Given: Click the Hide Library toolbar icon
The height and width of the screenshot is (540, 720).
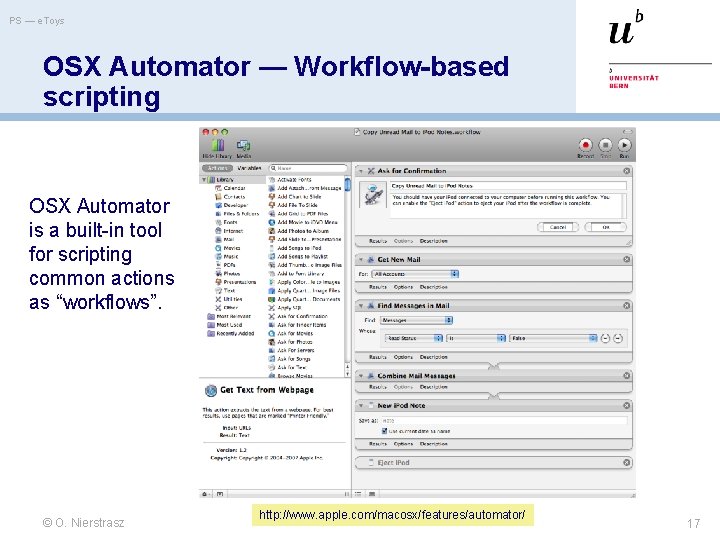Looking at the screenshot, I should click(218, 146).
